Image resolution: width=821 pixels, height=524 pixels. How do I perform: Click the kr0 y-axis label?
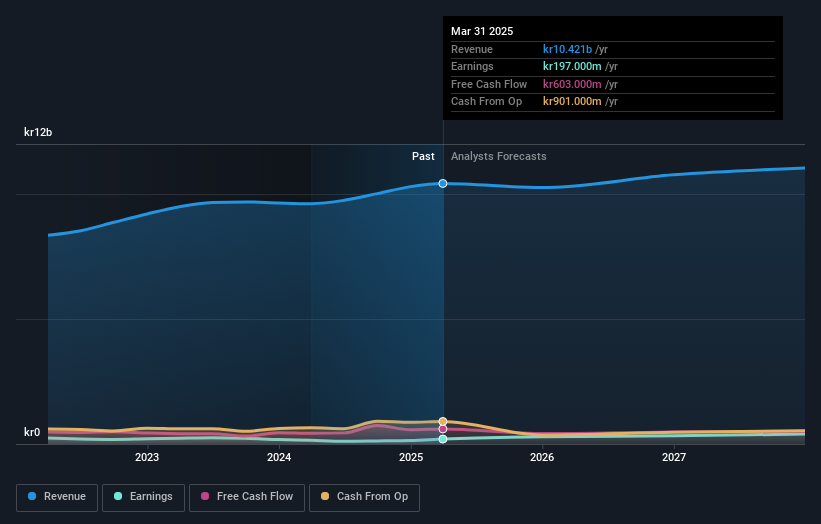[32, 432]
